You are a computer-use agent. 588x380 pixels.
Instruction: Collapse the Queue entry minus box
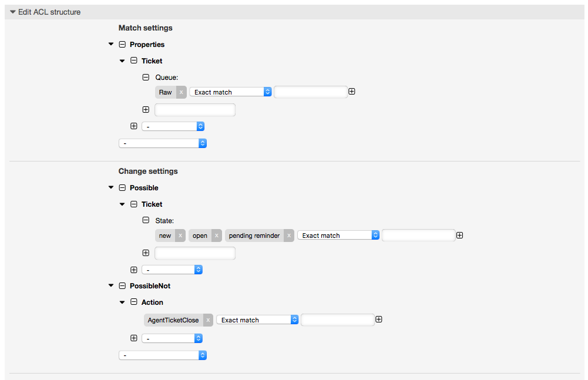pos(146,77)
